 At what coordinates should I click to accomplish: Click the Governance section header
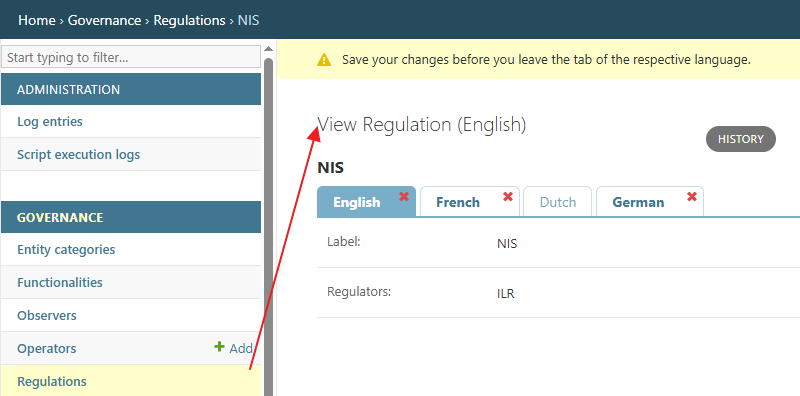[131, 217]
